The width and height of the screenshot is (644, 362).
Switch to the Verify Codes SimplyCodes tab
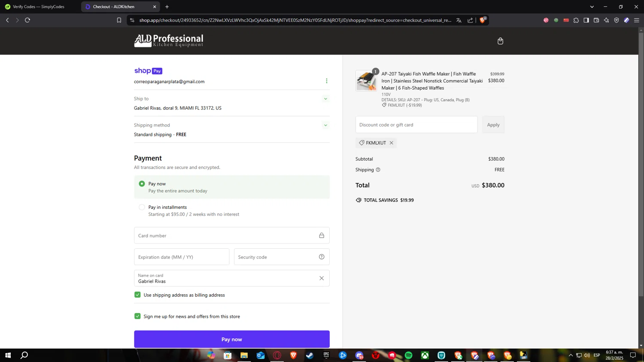click(39, 7)
